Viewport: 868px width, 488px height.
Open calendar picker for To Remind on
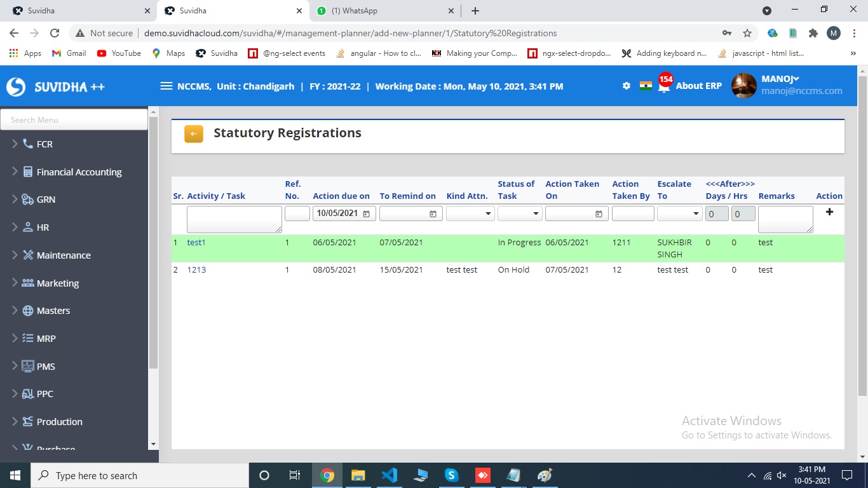tap(433, 214)
